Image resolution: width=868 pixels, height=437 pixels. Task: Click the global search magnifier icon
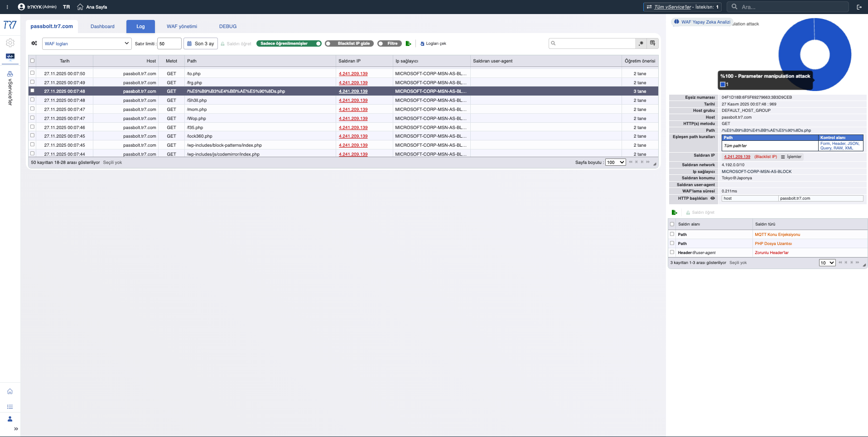pyautogui.click(x=734, y=7)
